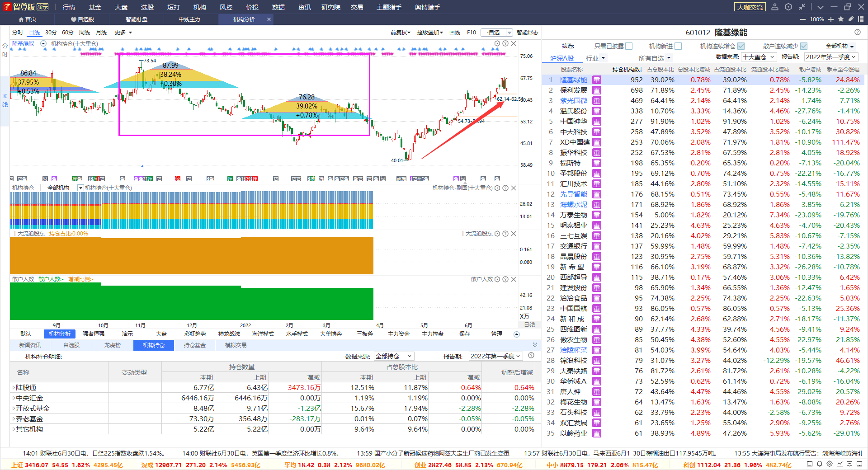The height and width of the screenshot is (470, 868).
Task: Zoom in with the plus icon
Action: (831, 19)
